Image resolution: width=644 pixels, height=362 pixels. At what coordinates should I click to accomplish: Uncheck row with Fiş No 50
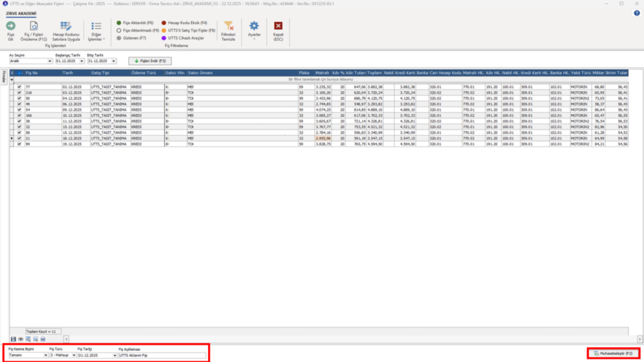coord(19,99)
